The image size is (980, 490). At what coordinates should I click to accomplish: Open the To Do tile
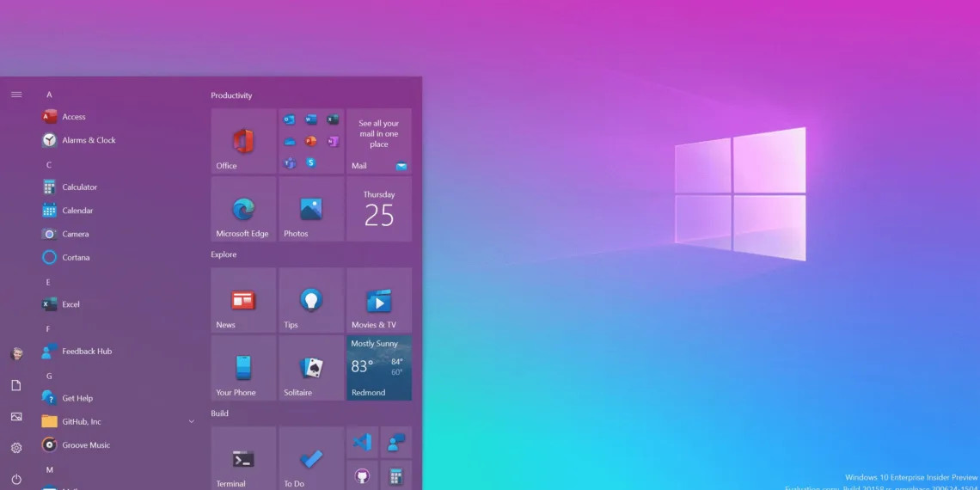click(311, 459)
